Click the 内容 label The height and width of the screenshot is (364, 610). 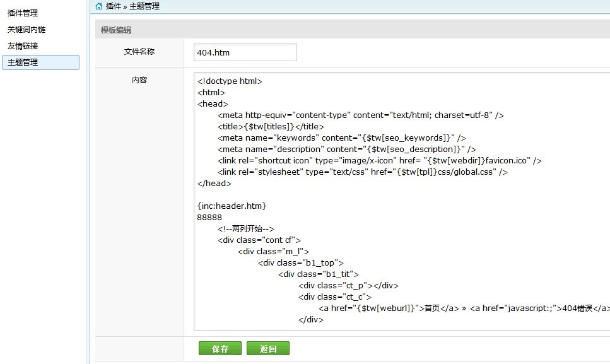[x=139, y=80]
